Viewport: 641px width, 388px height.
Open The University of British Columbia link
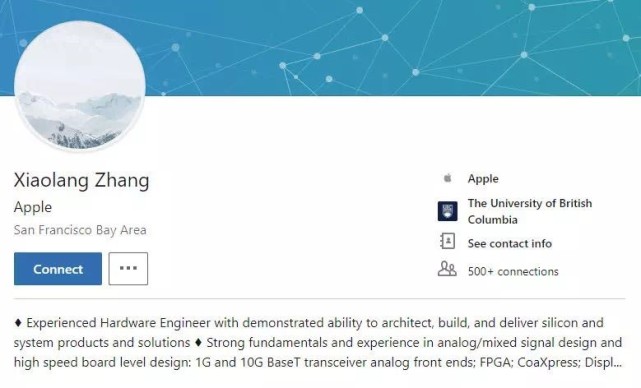[x=530, y=211]
